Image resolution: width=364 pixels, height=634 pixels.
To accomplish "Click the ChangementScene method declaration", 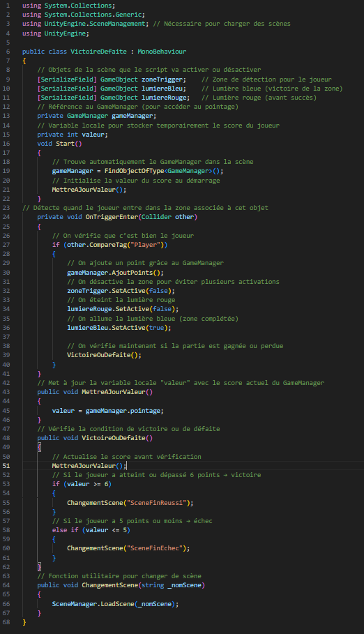I will [121, 585].
